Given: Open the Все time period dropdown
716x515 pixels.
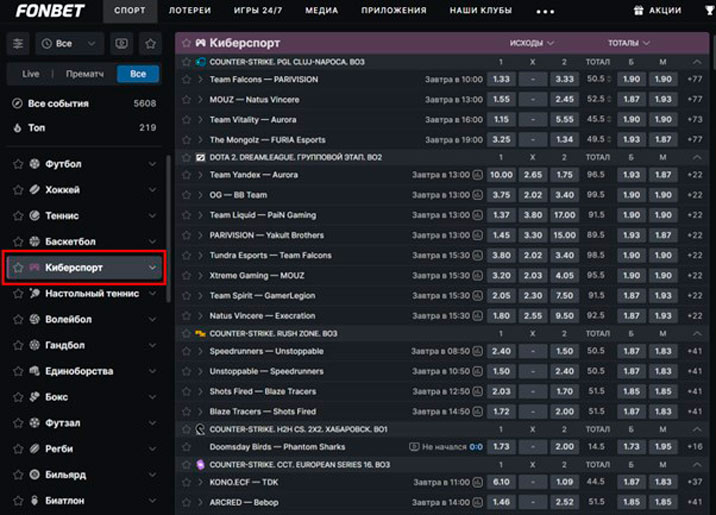Looking at the screenshot, I should [69, 44].
